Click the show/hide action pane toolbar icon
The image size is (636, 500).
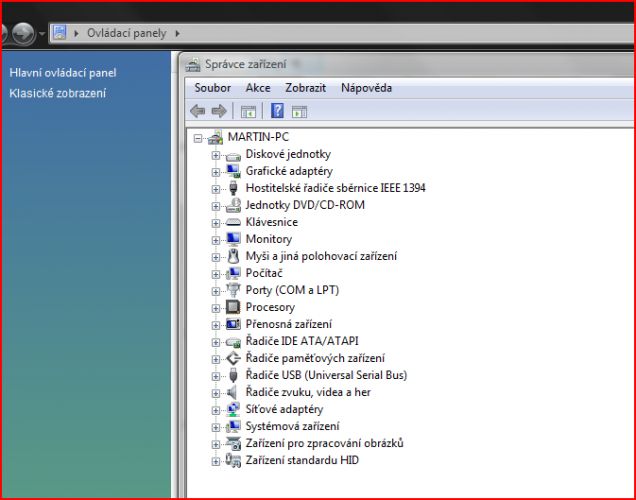pos(299,112)
